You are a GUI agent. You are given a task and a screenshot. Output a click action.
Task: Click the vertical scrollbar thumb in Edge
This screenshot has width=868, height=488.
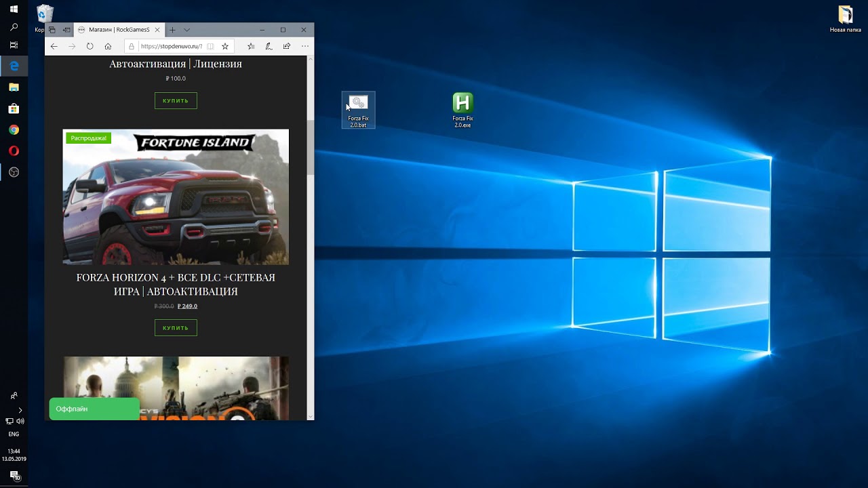click(311, 148)
